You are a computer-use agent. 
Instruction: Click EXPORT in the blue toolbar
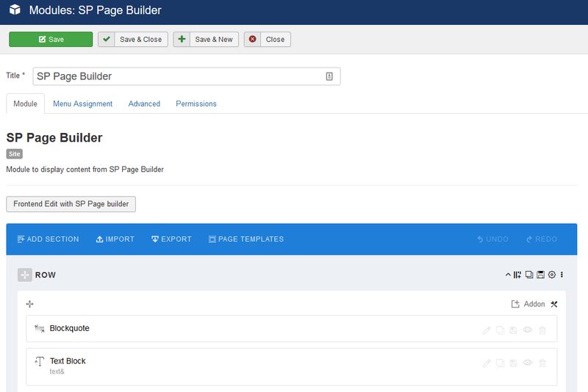pyautogui.click(x=171, y=239)
